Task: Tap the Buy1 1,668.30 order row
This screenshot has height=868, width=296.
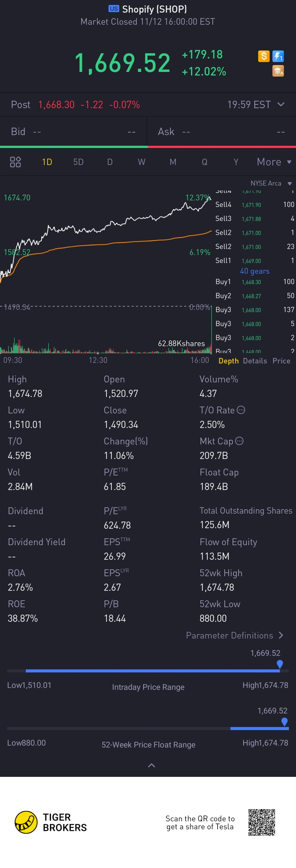Action: 255,282
